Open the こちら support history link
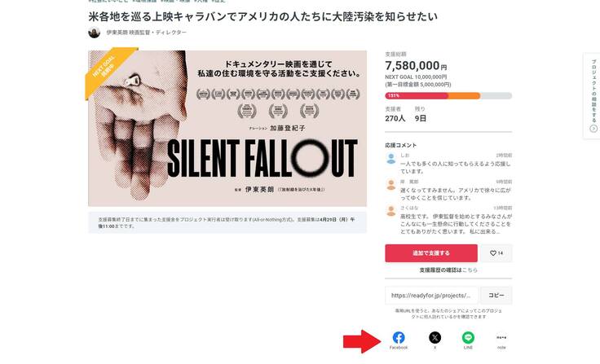This screenshot has width=600, height=364. click(470, 270)
